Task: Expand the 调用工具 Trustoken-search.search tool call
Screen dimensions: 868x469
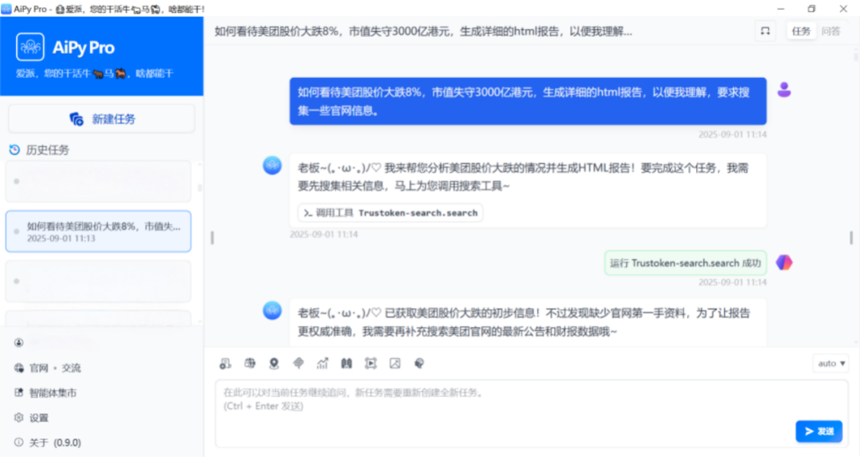Action: pos(391,213)
